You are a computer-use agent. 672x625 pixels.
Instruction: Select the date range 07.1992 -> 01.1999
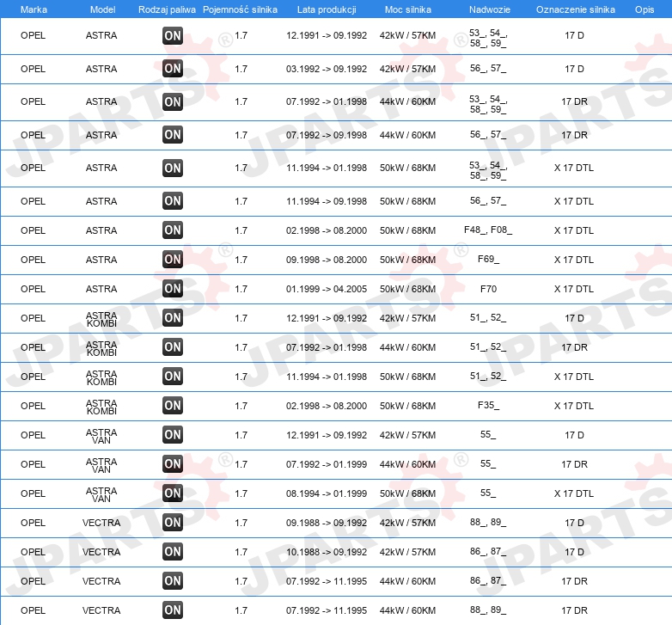pos(327,464)
